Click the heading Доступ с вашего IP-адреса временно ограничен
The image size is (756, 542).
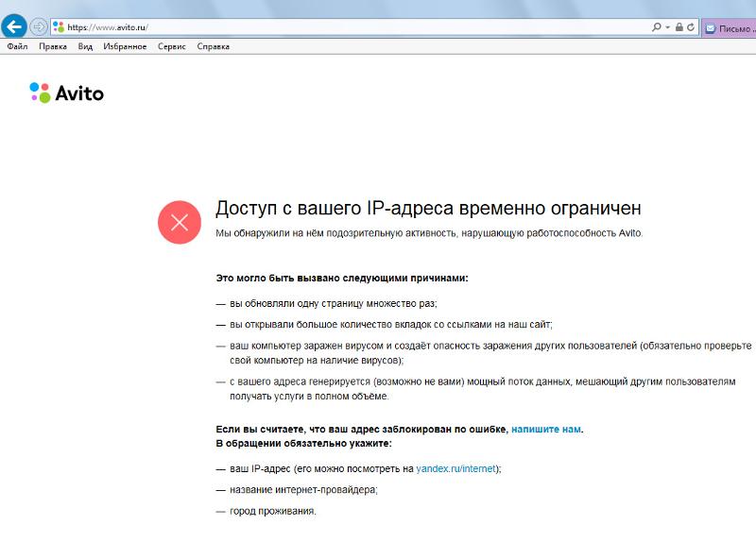pos(428,208)
